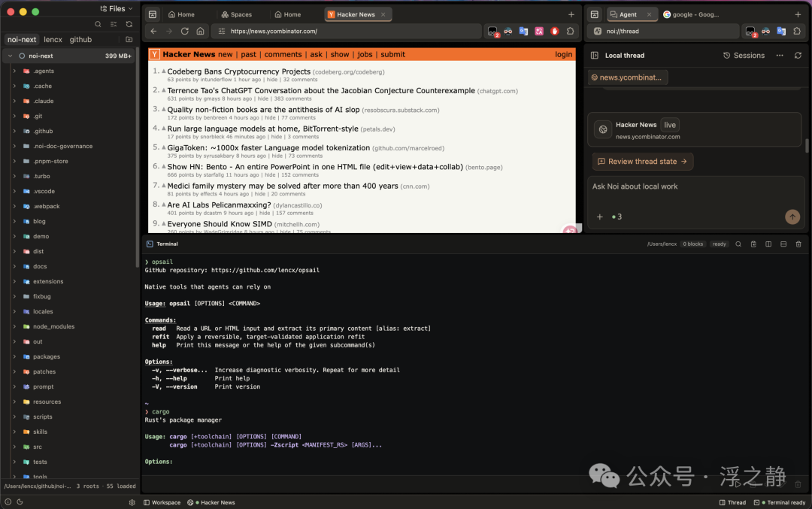The image size is (812, 509).
Task: Open settings with the gear icon in the status bar
Action: tap(132, 502)
